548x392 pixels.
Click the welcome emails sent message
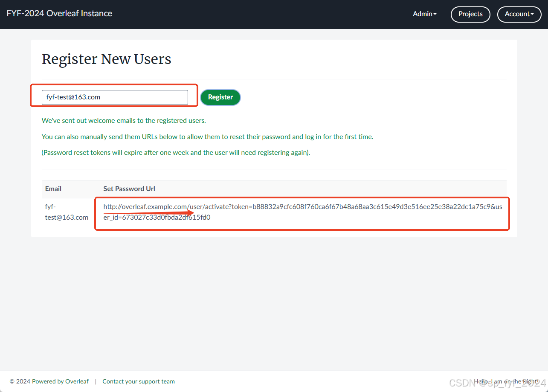coord(124,120)
